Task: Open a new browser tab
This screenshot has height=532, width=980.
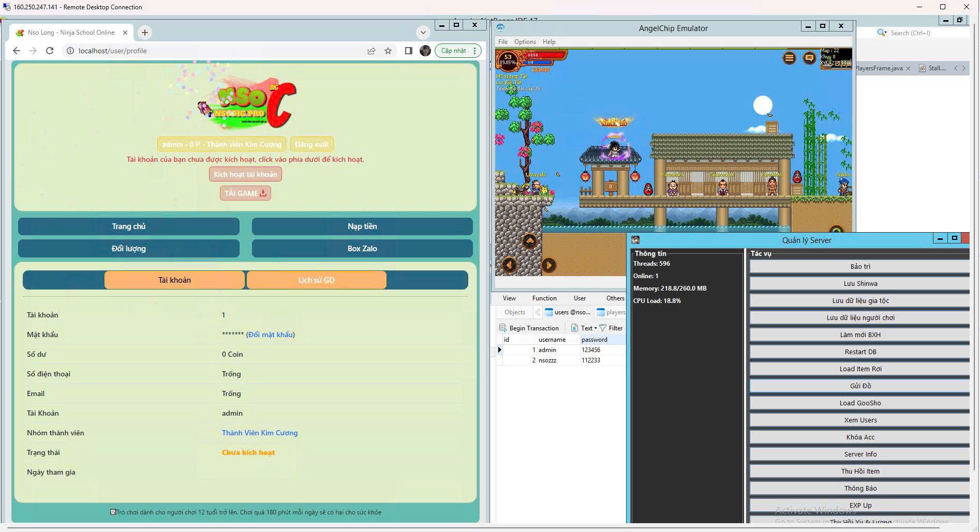Action: (x=145, y=33)
